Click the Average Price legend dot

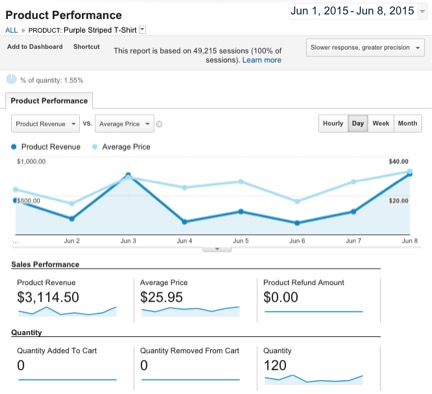tap(95, 147)
